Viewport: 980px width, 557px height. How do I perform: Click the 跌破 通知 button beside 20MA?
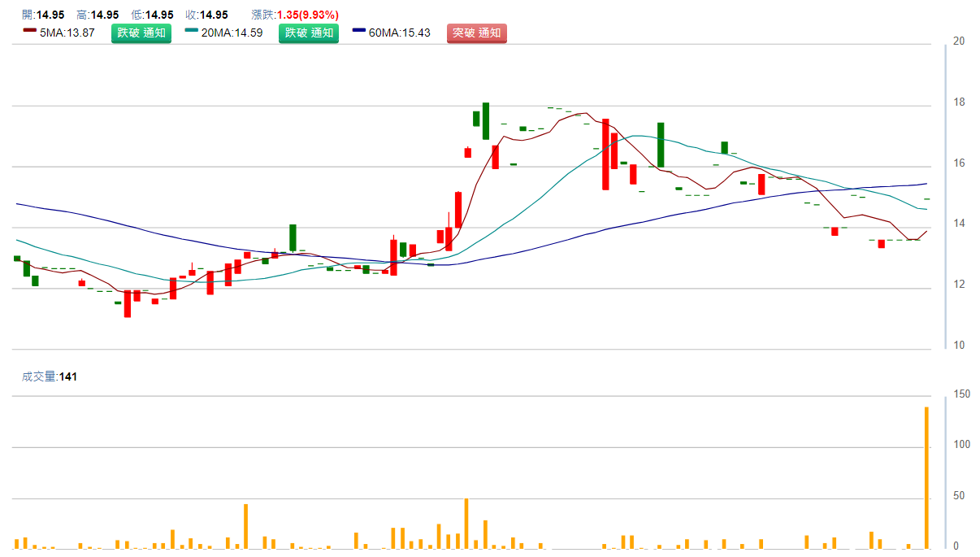(x=309, y=33)
